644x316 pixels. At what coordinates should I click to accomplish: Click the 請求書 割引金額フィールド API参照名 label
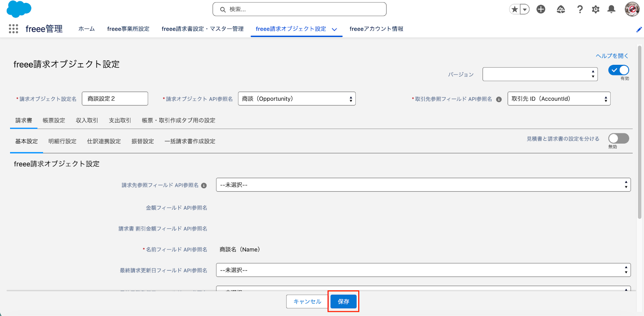pyautogui.click(x=163, y=229)
